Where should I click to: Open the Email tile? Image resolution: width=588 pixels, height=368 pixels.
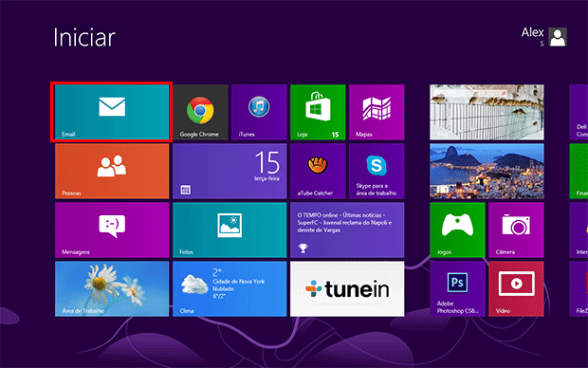click(x=112, y=112)
